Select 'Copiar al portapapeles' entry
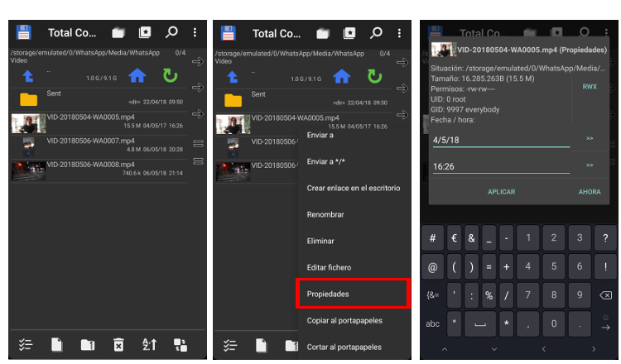The width and height of the screenshot is (621, 364). click(354, 320)
